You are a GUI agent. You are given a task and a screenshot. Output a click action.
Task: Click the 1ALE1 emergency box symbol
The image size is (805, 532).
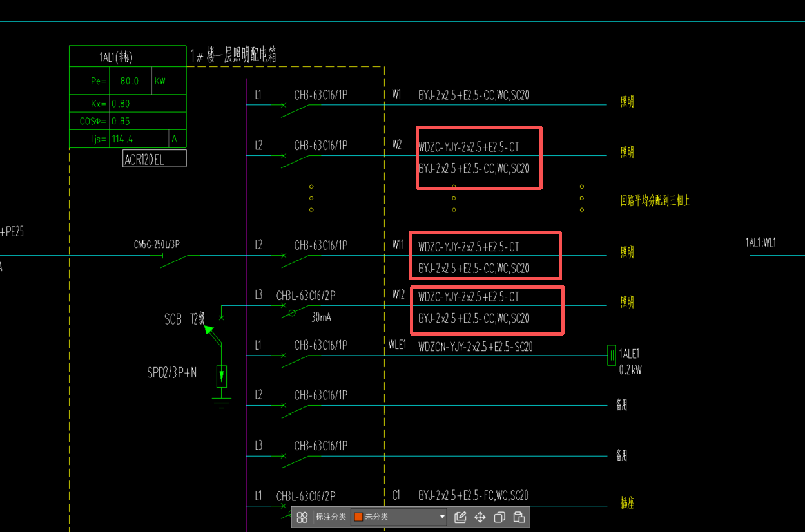coord(612,355)
